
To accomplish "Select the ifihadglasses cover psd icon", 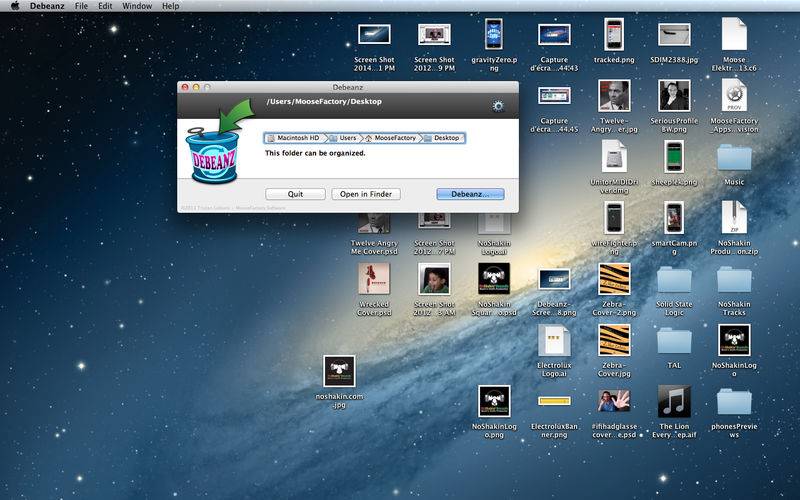I will point(614,401).
